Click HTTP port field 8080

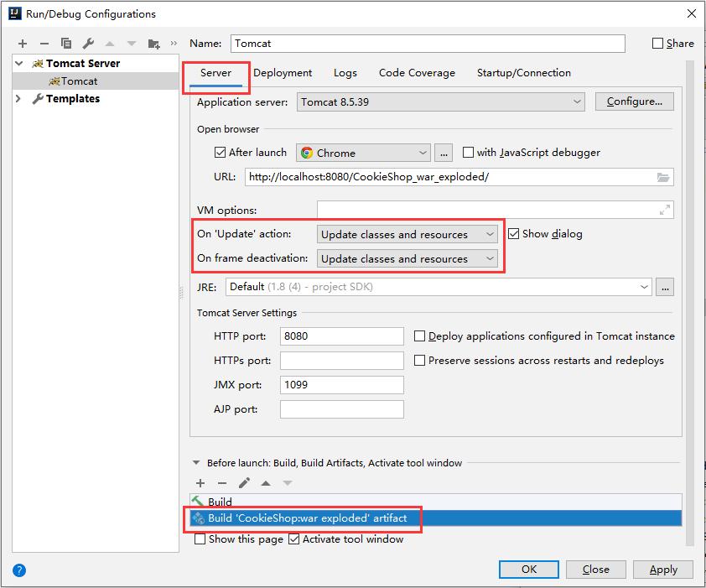coord(342,336)
